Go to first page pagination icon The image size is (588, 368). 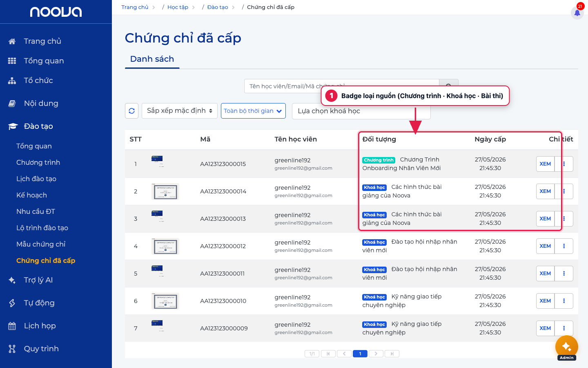click(328, 354)
